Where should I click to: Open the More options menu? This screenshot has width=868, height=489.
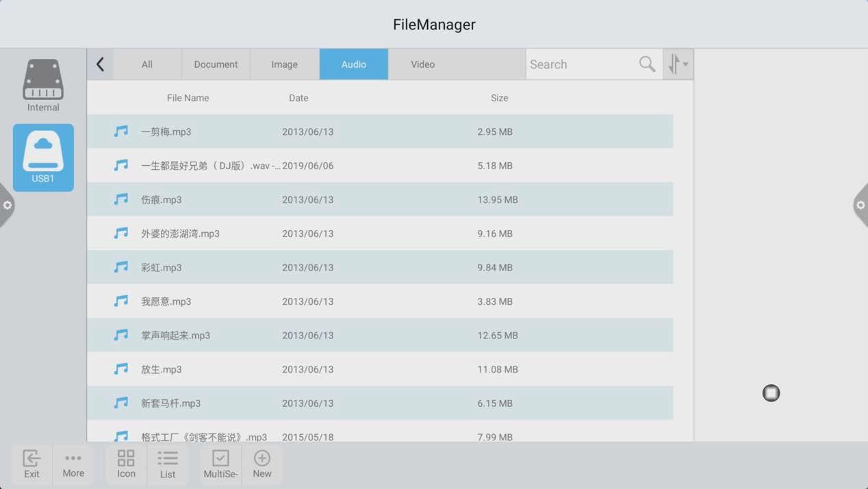[73, 464]
